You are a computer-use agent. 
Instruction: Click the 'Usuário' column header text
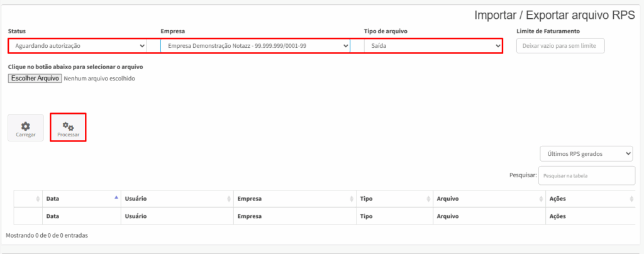coord(136,199)
